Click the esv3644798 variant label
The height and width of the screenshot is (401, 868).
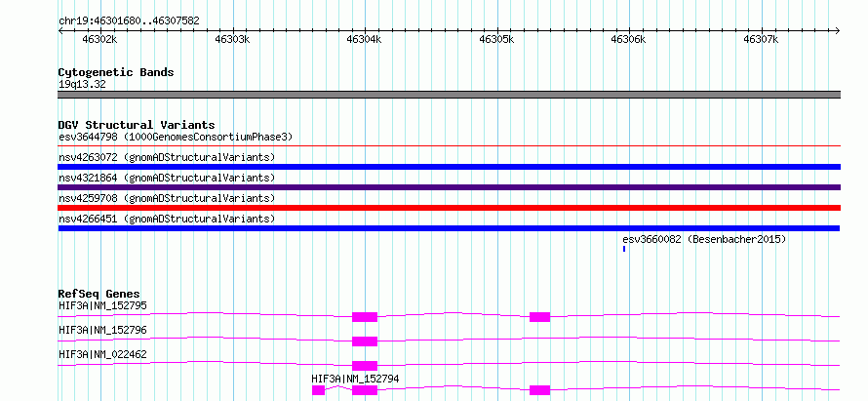click(x=176, y=137)
